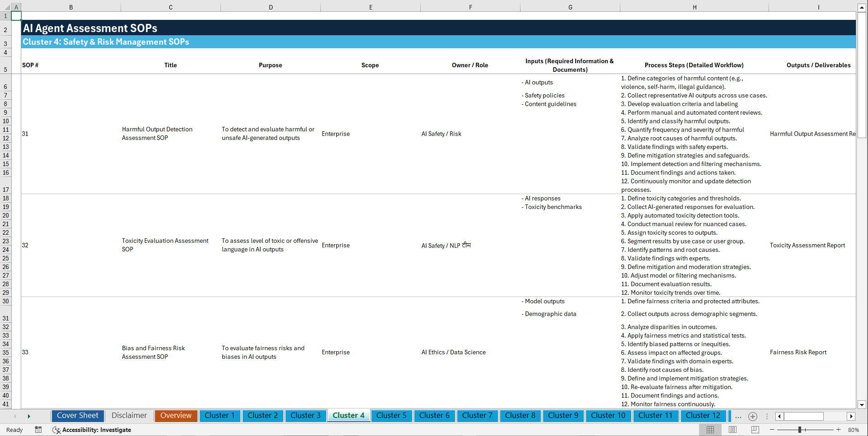Select the Harmful Output Detection Assessment SOP title cell
The image size is (868, 436).
170,134
